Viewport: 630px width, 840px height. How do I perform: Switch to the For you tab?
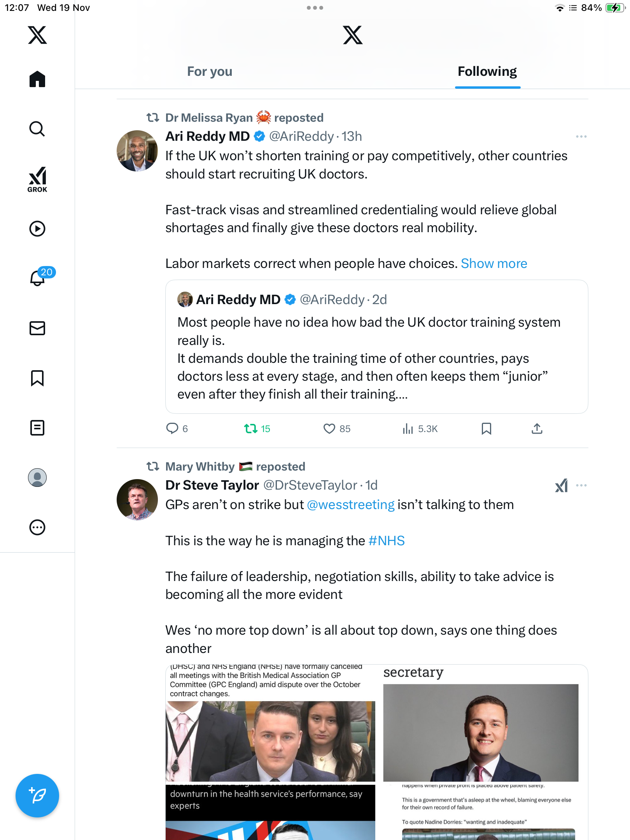(x=210, y=72)
